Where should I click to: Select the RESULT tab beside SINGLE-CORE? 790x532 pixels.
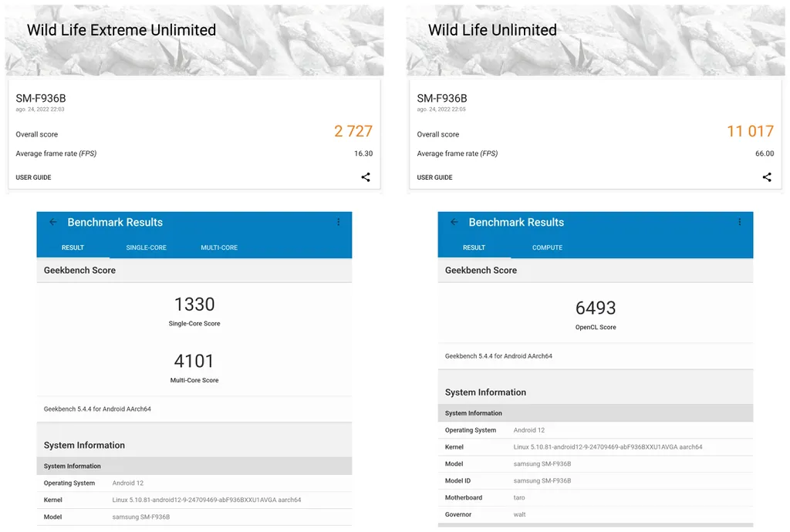point(73,247)
